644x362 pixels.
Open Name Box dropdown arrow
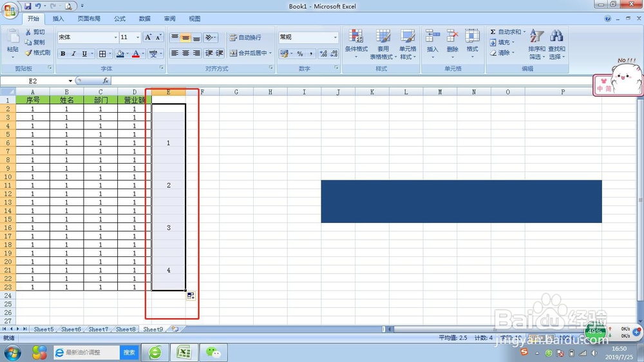[x=70, y=81]
